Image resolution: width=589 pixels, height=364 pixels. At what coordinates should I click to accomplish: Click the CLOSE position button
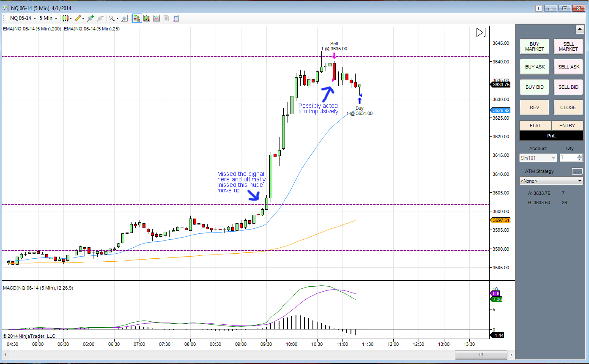click(568, 107)
